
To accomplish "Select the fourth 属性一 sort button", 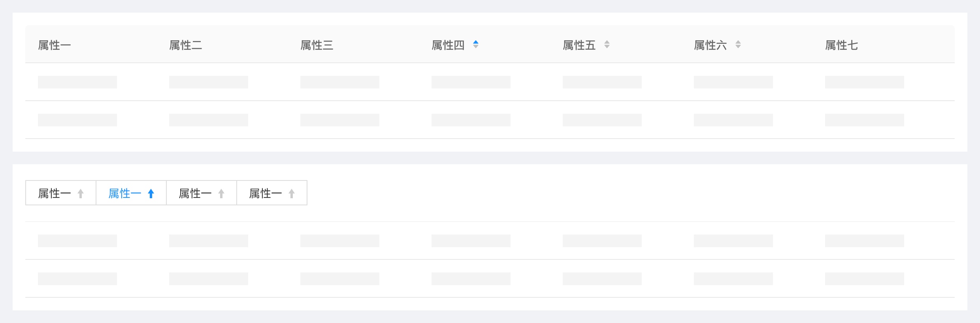I will [272, 193].
